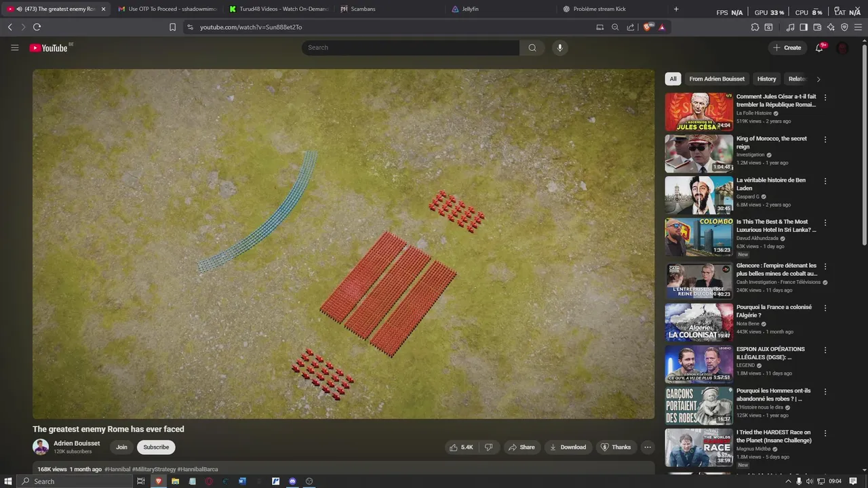The image size is (868, 488).
Task: Like the video with 5.4K likes
Action: [460, 447]
